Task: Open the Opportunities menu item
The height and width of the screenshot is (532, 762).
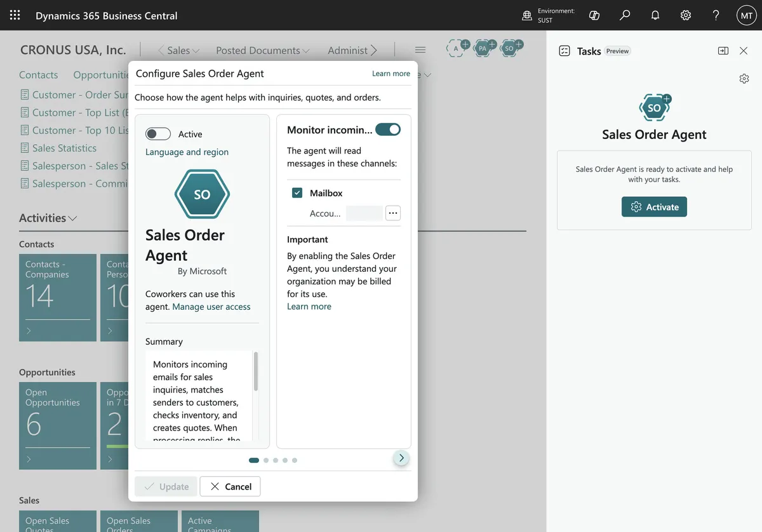Action: tap(101, 75)
